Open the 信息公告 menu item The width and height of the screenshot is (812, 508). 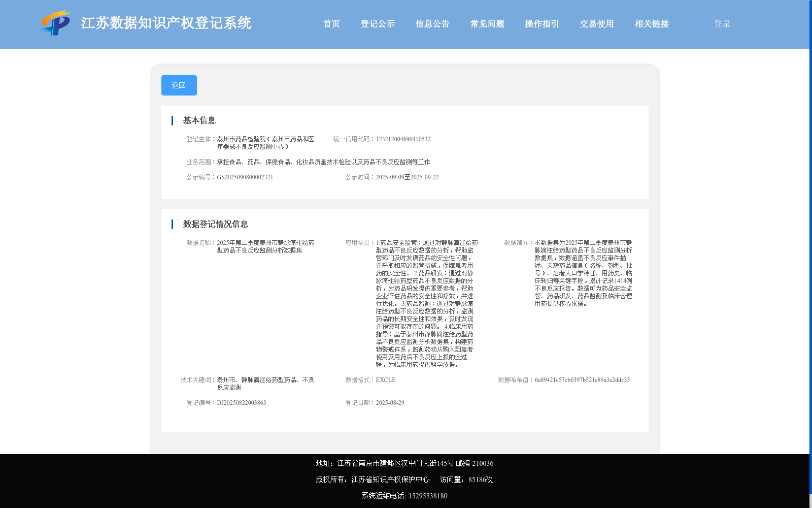tap(432, 24)
